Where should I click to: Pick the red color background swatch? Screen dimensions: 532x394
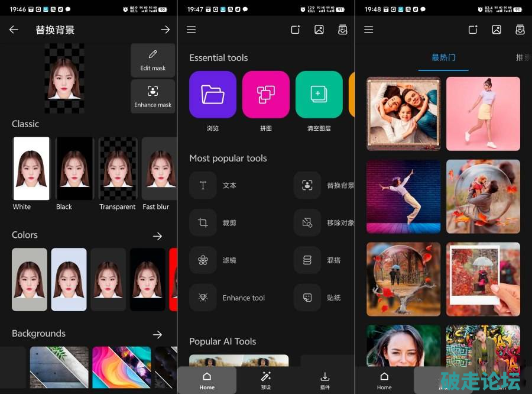tap(173, 279)
